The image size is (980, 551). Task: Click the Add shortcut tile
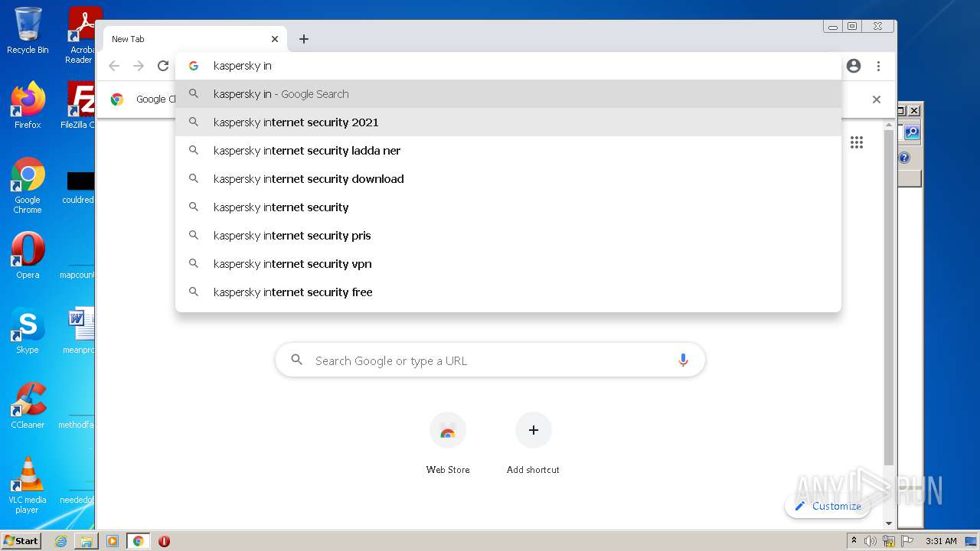(x=533, y=444)
